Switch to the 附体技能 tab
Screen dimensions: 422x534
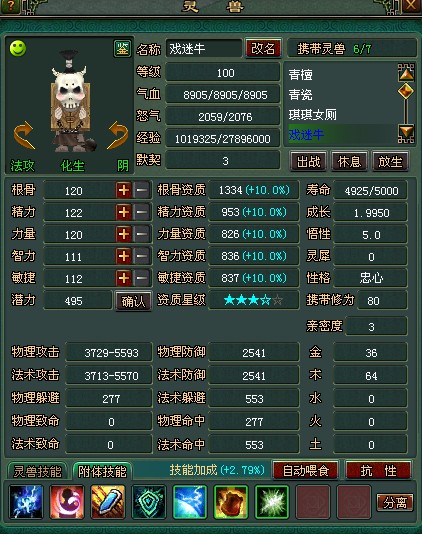102,472
